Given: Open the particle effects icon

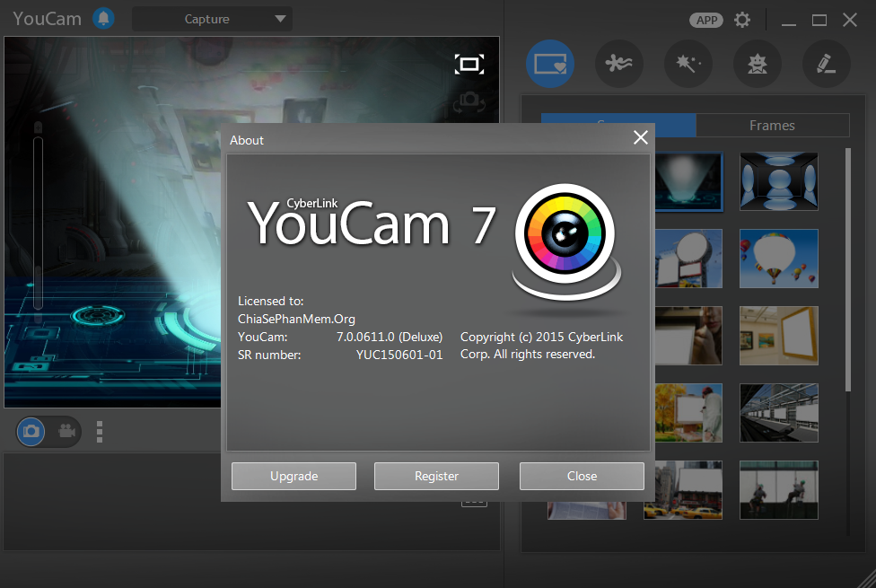Looking at the screenshot, I should point(618,64).
